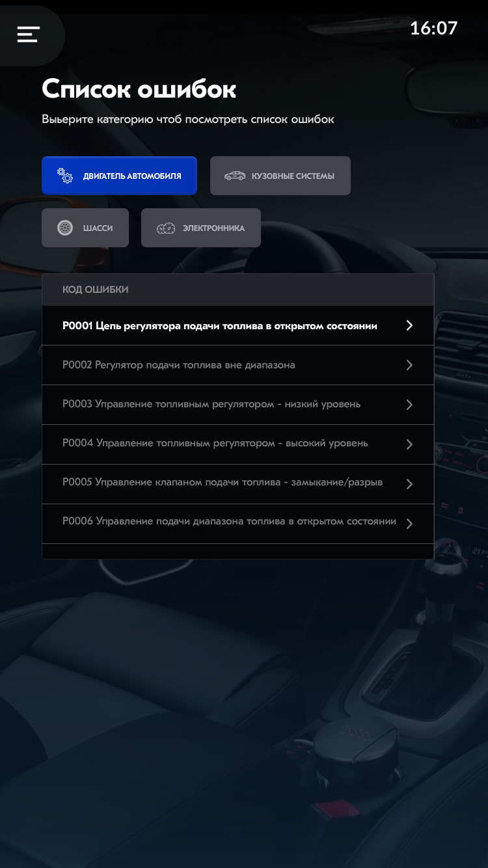Open error P0005 замыкание/разрыв
Screen dimensions: 488x868
(237, 484)
